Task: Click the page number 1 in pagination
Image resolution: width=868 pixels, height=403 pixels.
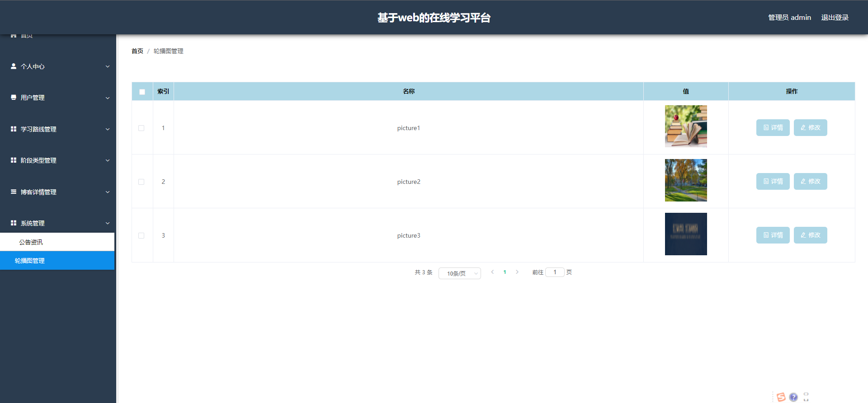Action: 505,272
